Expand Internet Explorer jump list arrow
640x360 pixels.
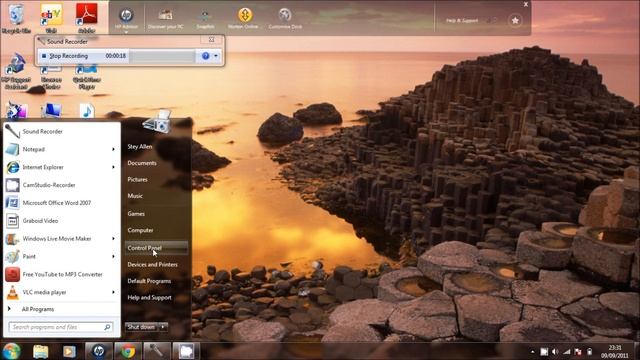pos(113,167)
